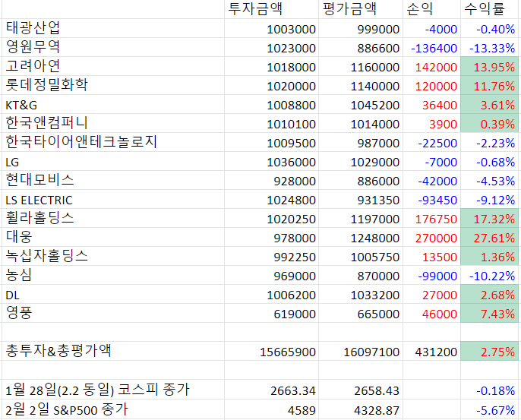Image resolution: width=521 pixels, height=420 pixels.
Task: Click the 2.68% return cell
Action: click(489, 294)
